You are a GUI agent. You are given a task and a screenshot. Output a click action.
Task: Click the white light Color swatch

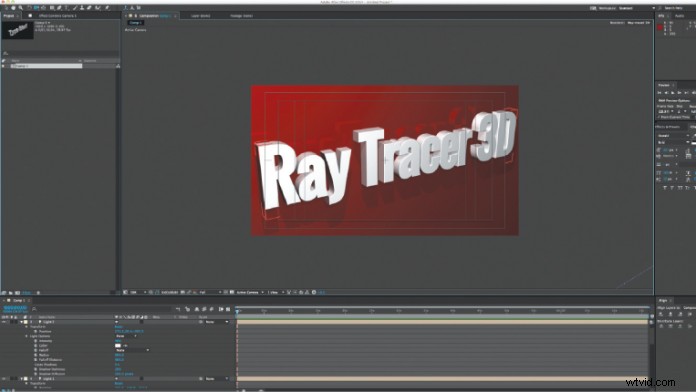click(118, 345)
